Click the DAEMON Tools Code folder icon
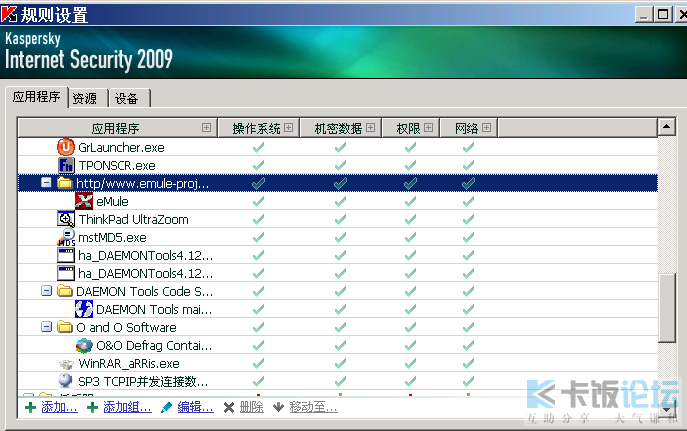This screenshot has width=687, height=431. 65,291
